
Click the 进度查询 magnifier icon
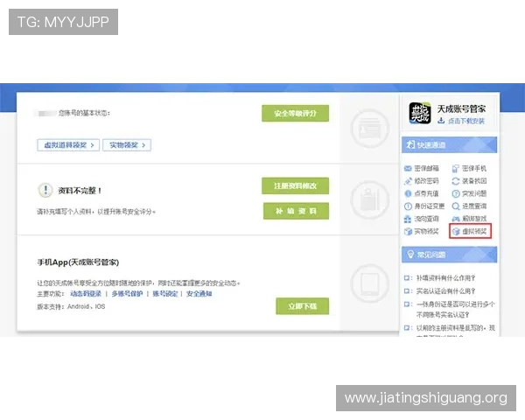tap(455, 206)
